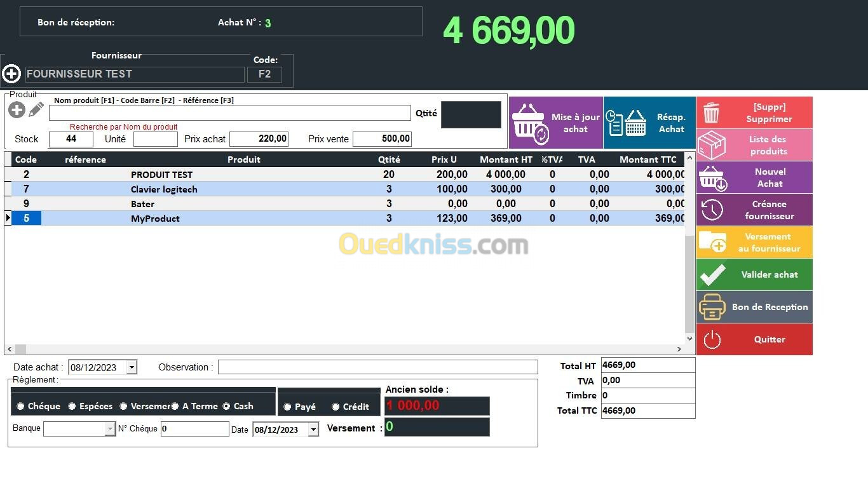The image size is (868, 488).
Task: Mark the purchase as Payé
Action: [x=287, y=407]
